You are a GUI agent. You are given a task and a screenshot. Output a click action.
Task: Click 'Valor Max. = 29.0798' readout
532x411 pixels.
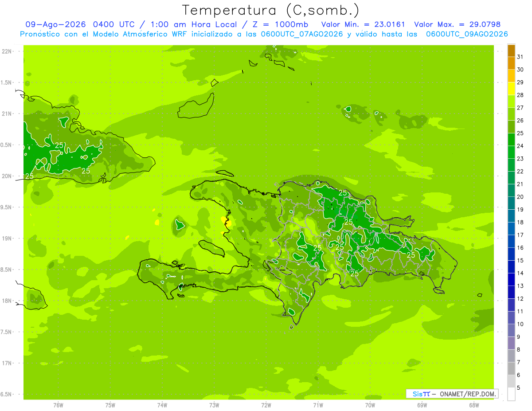click(457, 24)
